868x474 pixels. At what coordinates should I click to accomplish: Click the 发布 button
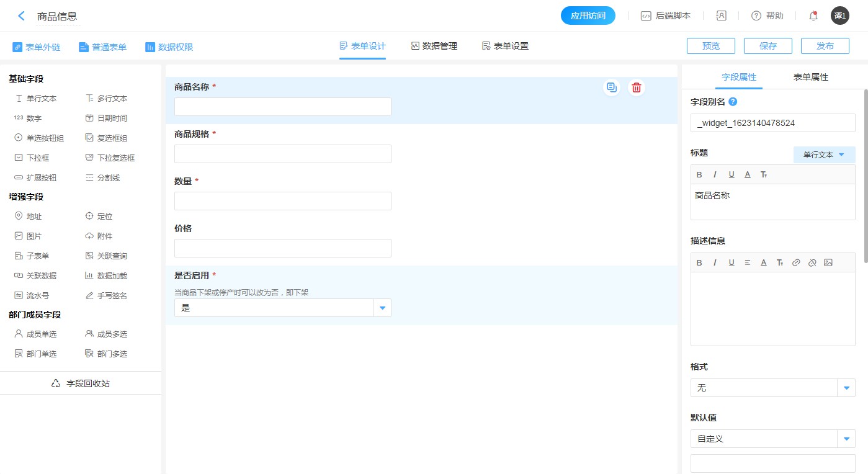(825, 46)
